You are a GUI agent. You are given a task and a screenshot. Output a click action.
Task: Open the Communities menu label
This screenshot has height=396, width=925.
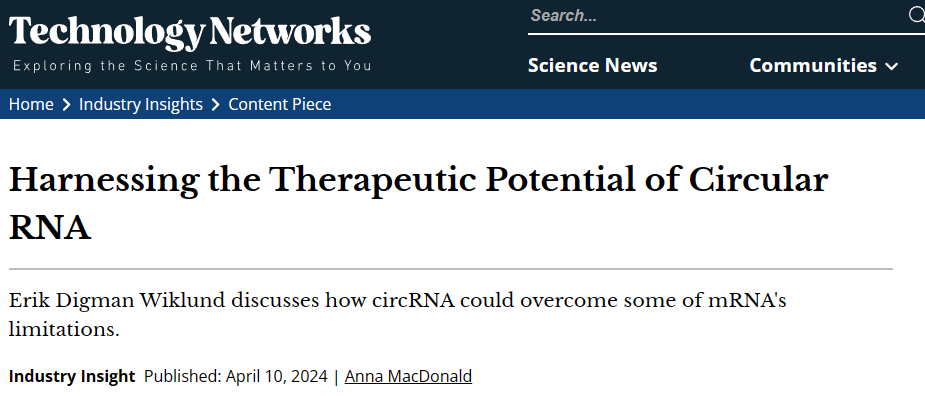click(813, 65)
